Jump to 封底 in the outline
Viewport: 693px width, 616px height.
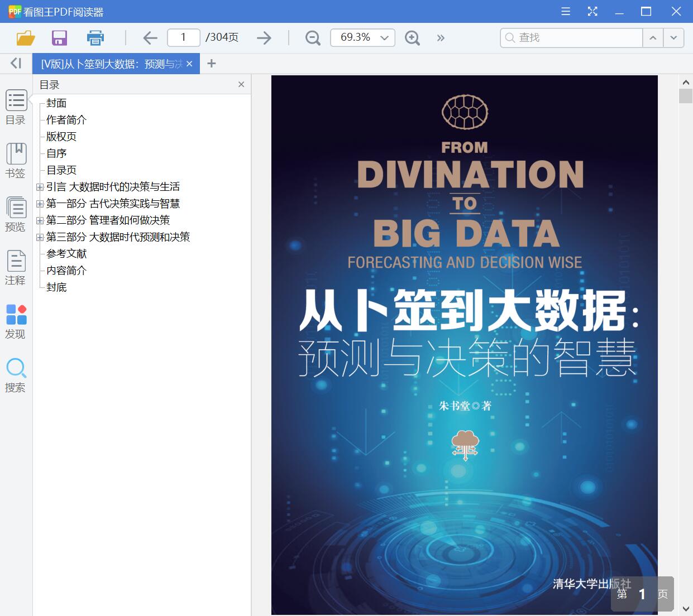56,287
